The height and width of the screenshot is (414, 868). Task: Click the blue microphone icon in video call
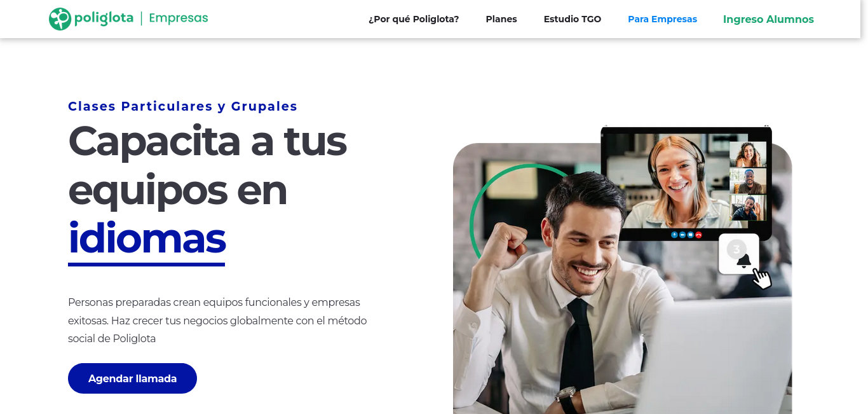[x=674, y=235]
